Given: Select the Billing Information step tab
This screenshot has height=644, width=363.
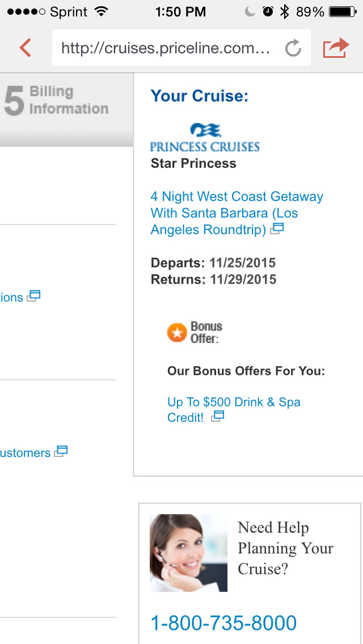Looking at the screenshot, I should pyautogui.click(x=57, y=100).
